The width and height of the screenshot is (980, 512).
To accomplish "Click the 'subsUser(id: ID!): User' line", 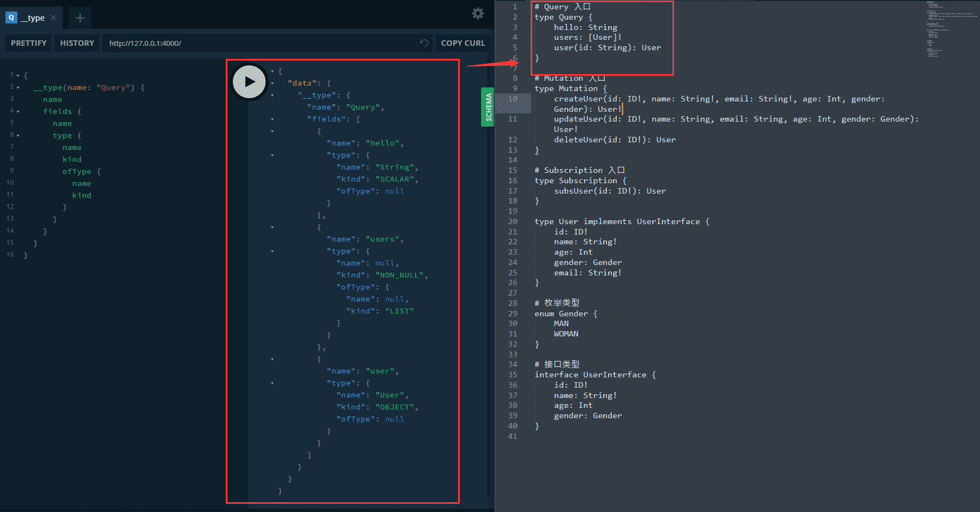I will (610, 191).
